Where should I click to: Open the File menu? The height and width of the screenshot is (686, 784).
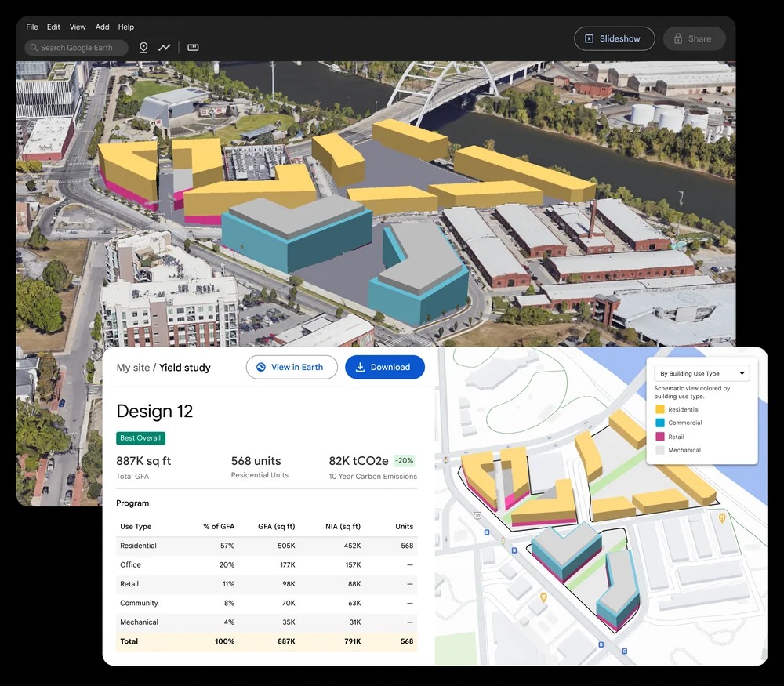pyautogui.click(x=32, y=27)
